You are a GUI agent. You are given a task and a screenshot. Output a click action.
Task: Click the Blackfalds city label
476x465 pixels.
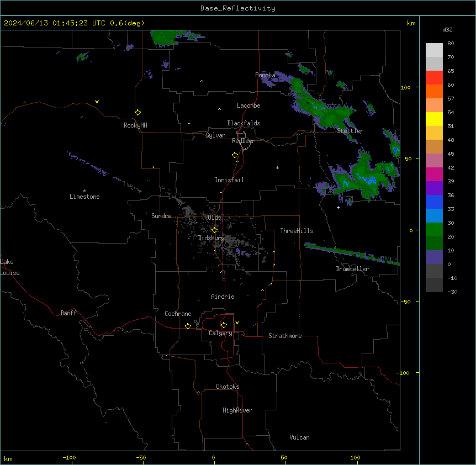pyautogui.click(x=244, y=123)
